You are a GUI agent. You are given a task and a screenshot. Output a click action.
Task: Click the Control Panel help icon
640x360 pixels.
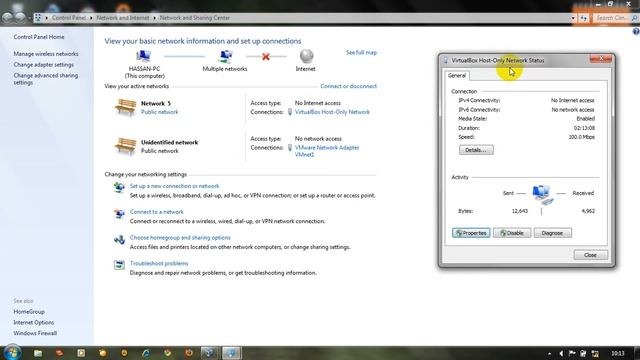pyautogui.click(x=636, y=31)
